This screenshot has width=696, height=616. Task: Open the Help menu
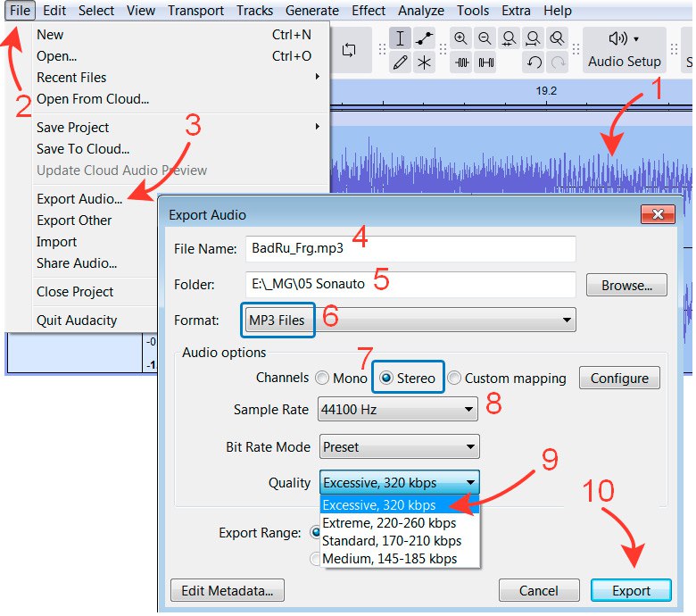558,10
